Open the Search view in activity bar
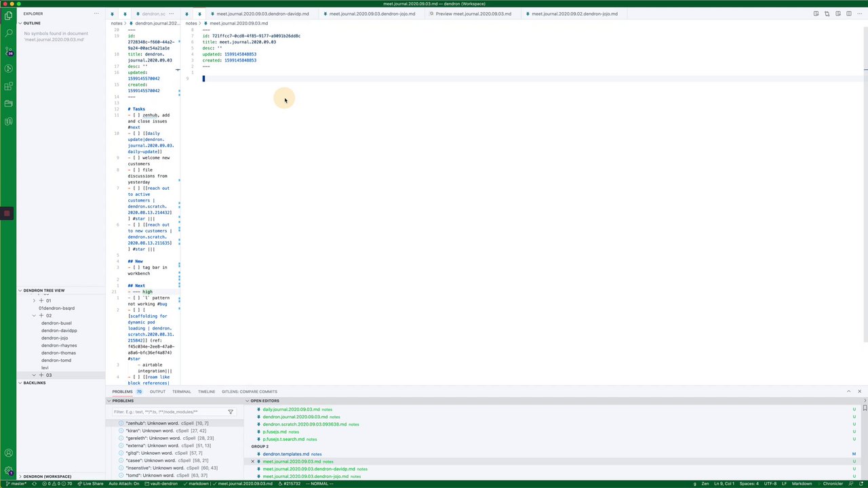 (9, 33)
